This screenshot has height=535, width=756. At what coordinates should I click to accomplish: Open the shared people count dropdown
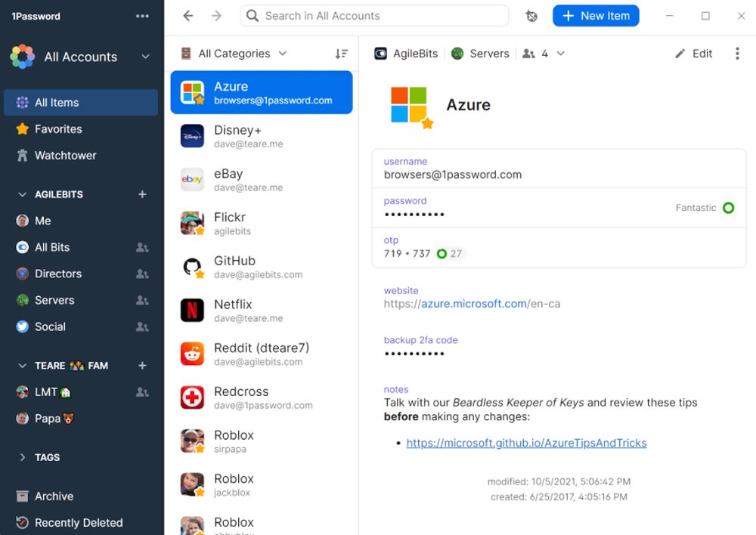point(544,54)
